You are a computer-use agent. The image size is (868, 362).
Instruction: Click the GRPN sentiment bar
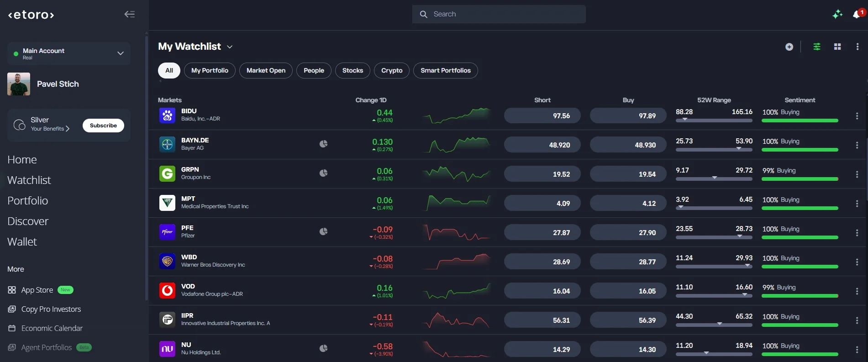[x=800, y=179]
